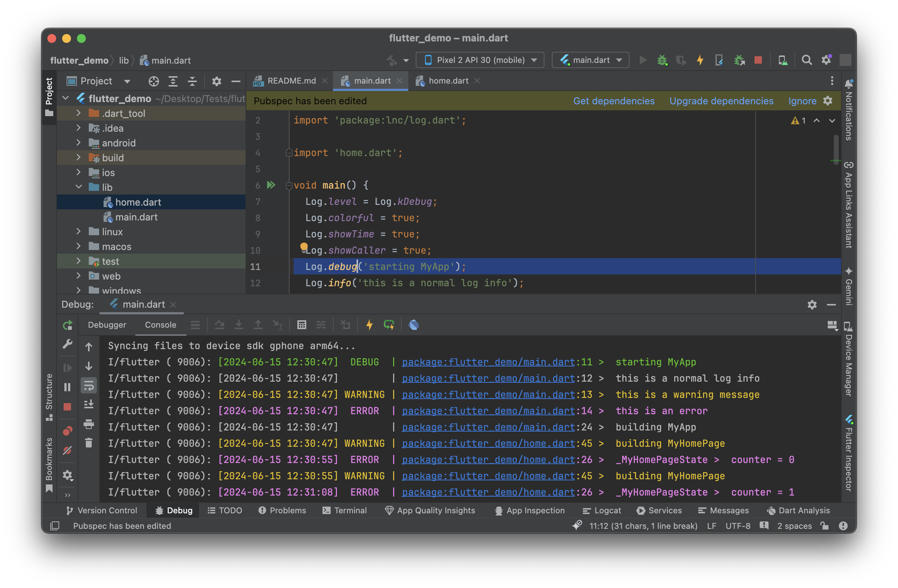Switch to the home.dart editor tab
Image resolution: width=898 pixels, height=588 pixels.
(448, 81)
